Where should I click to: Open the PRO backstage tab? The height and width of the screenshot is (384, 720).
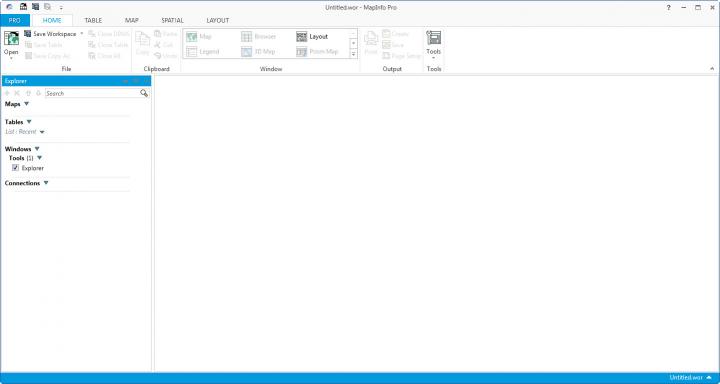coord(15,20)
